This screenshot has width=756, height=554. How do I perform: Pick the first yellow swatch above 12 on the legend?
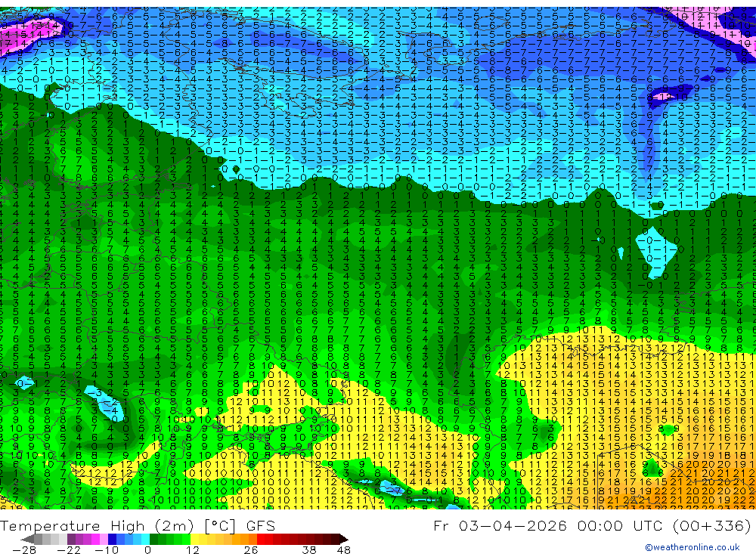[x=194, y=539]
